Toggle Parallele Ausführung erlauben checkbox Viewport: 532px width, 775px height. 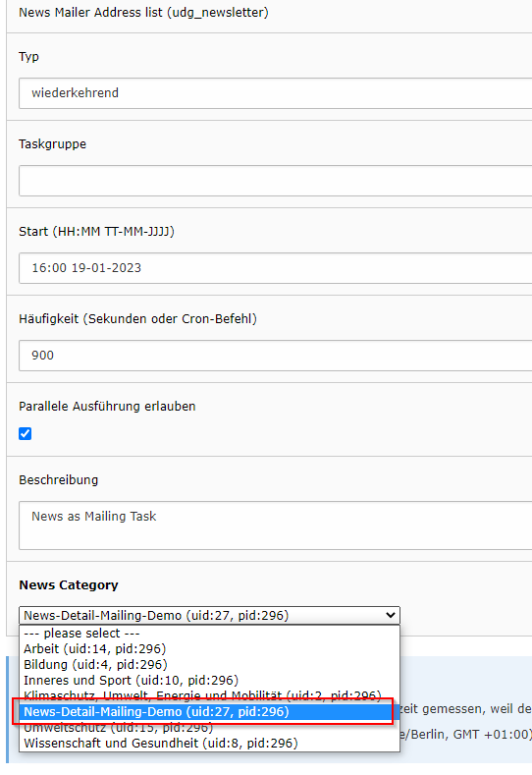pyautogui.click(x=25, y=433)
